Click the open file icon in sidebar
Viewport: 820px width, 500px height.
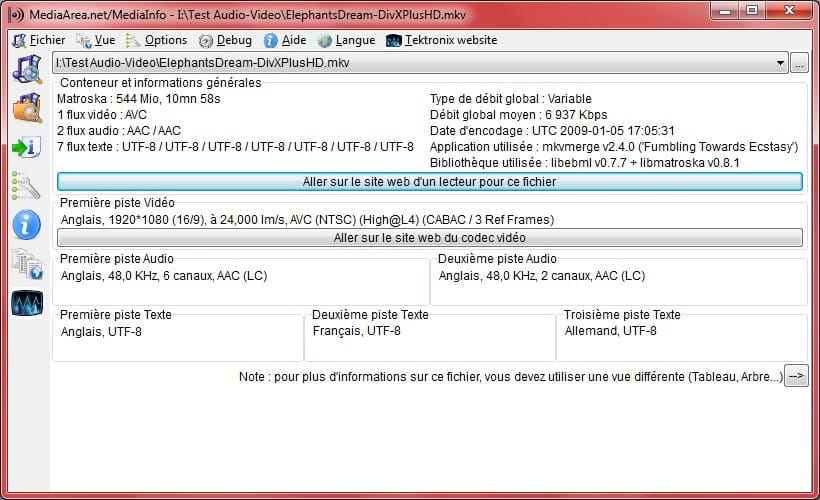coord(27,69)
